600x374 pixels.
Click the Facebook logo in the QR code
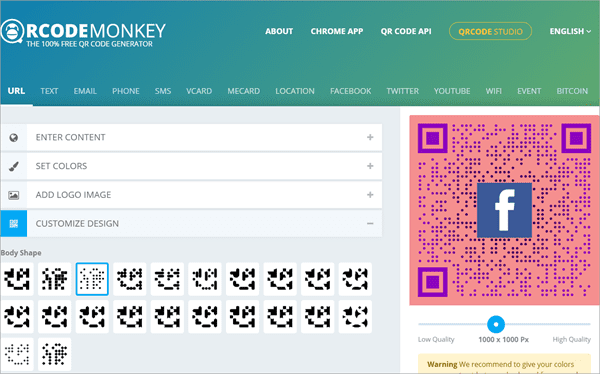(x=504, y=210)
